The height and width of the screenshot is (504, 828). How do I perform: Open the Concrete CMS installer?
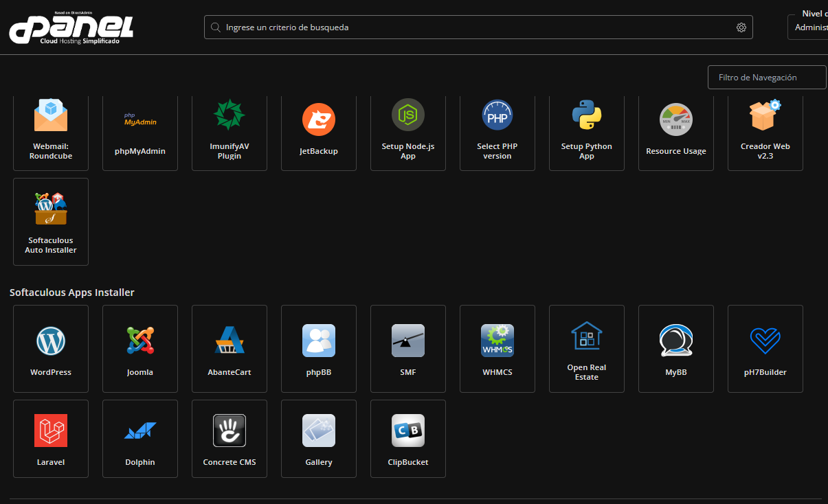click(229, 439)
